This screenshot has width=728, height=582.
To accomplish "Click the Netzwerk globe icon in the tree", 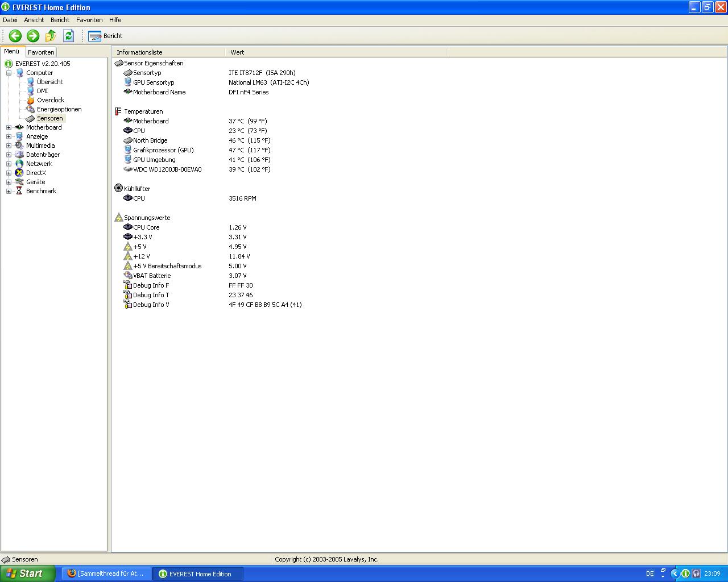I will click(x=19, y=164).
